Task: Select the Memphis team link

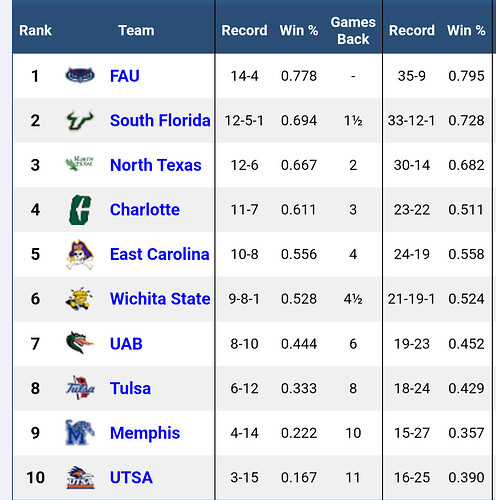Action: pos(145,433)
